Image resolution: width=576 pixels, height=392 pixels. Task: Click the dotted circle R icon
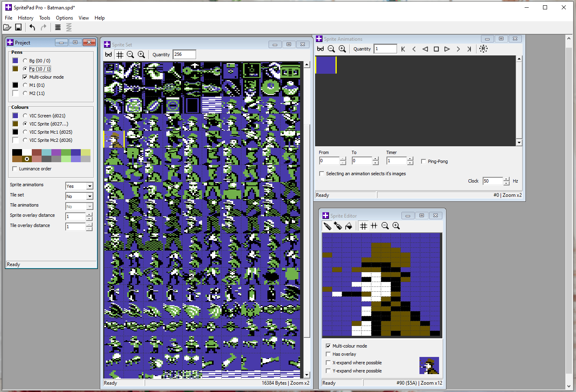[x=483, y=49]
